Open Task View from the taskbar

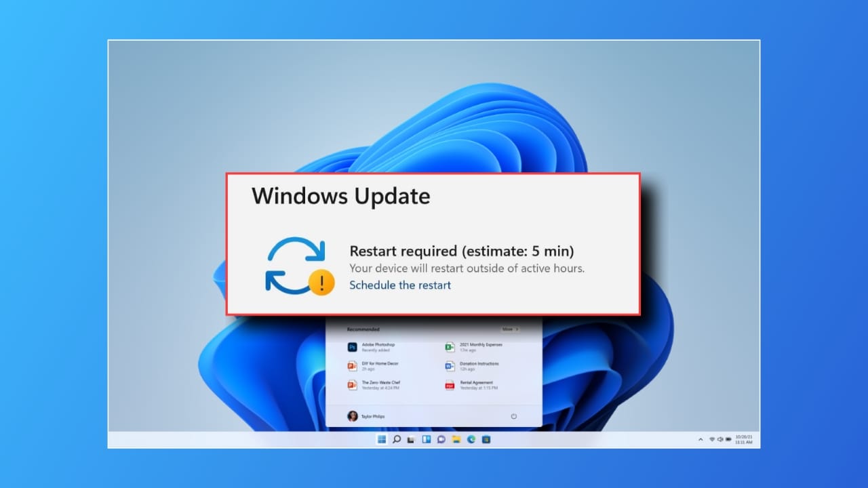pos(411,439)
